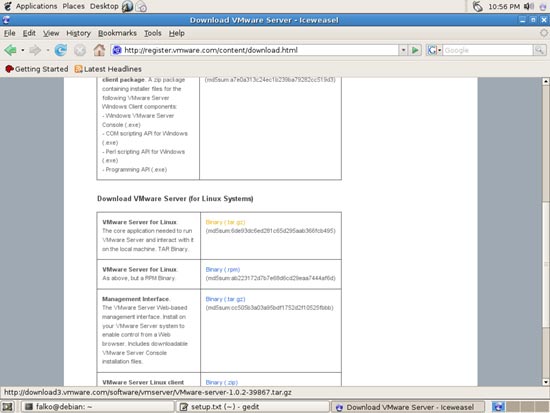Click the vertical scrollbar thumb
550x413 pixels.
click(545, 264)
